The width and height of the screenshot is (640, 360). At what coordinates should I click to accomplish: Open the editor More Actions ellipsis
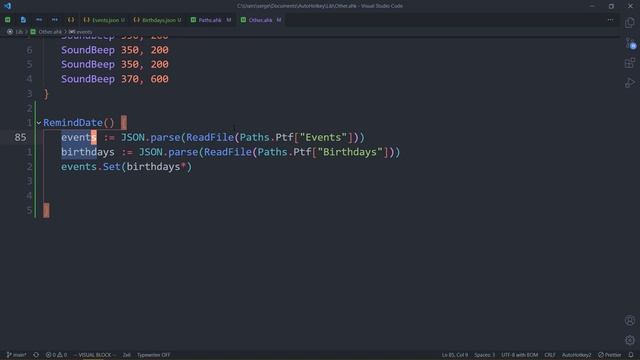pos(610,20)
